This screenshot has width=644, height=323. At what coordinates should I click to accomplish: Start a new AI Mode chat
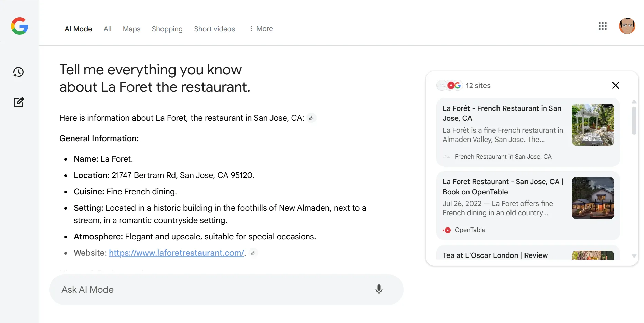[19, 102]
